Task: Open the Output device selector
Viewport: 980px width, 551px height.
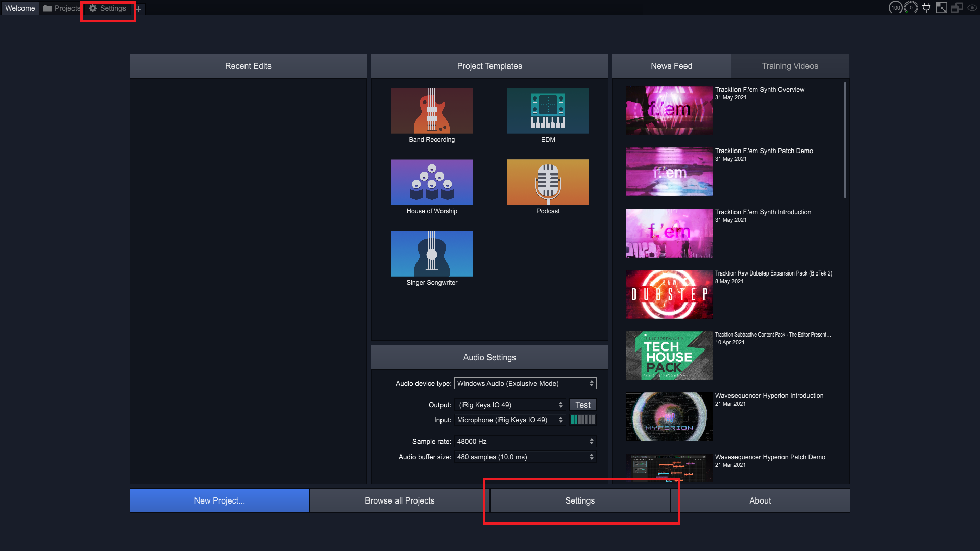Action: click(x=509, y=405)
